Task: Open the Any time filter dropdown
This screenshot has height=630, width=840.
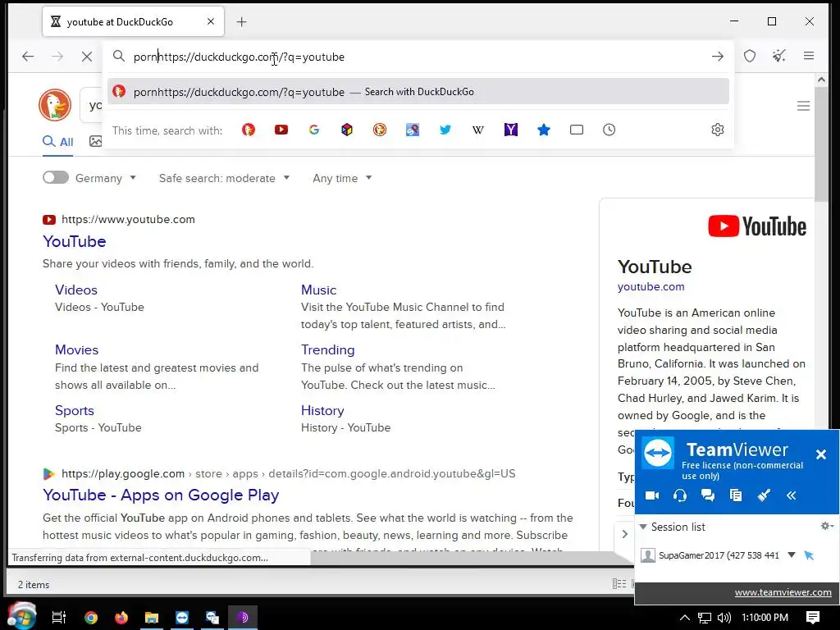Action: pyautogui.click(x=342, y=178)
